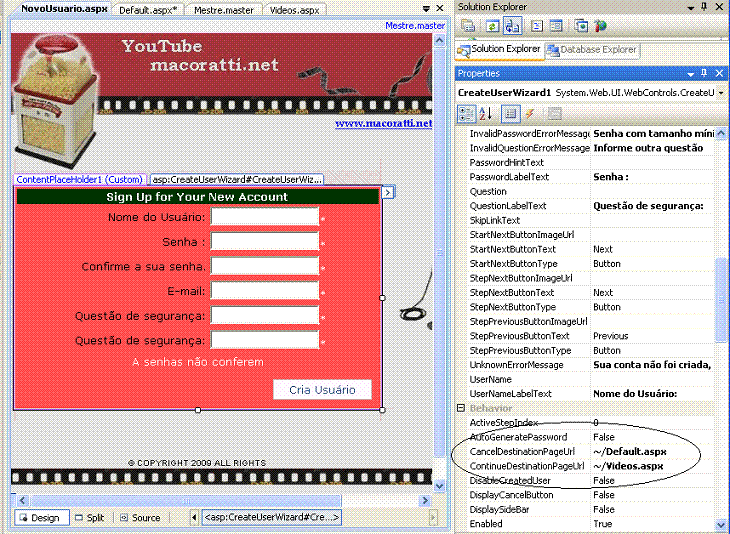
Task: Pin the Properties panel
Action: tap(704, 73)
